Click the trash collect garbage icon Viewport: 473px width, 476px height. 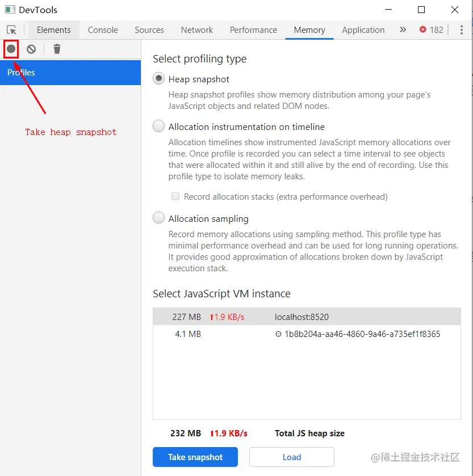pyautogui.click(x=57, y=49)
